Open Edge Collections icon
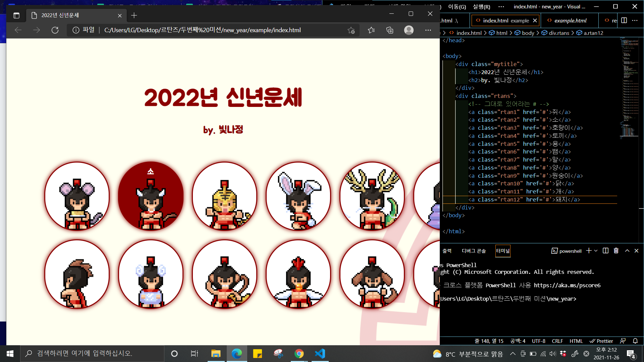Viewport: 644px width, 362px height. [390, 30]
